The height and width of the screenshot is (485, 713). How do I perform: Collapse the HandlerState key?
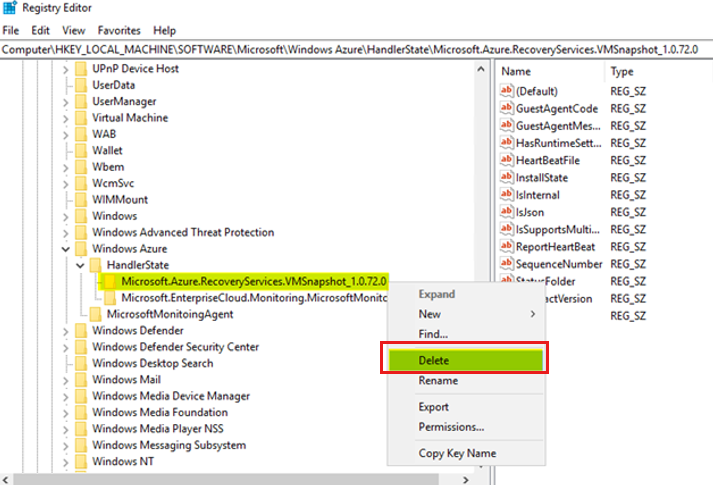point(80,265)
